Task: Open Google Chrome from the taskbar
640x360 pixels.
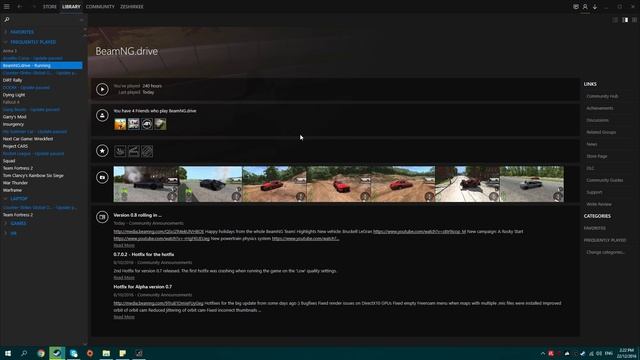Action: pos(41,353)
